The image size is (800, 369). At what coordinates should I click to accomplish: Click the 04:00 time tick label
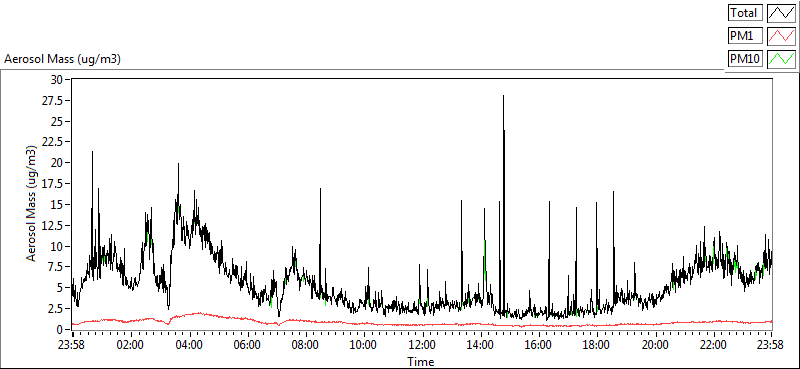(189, 344)
